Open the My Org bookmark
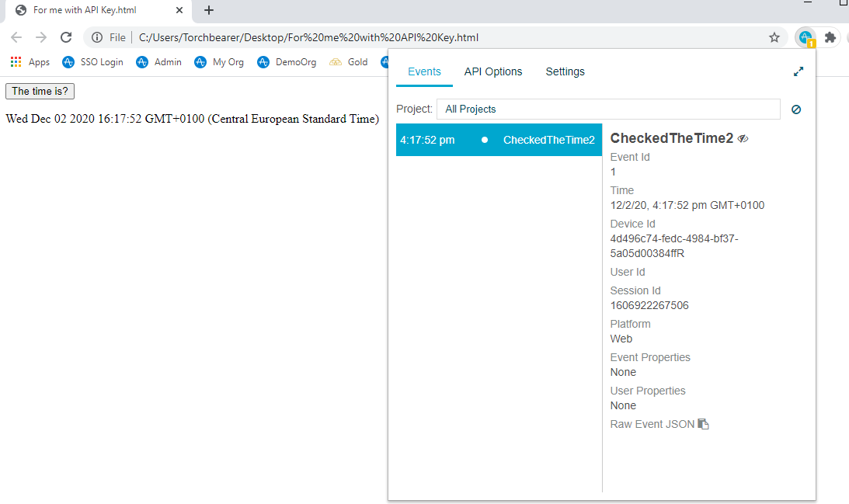The height and width of the screenshot is (504, 849). 219,62
